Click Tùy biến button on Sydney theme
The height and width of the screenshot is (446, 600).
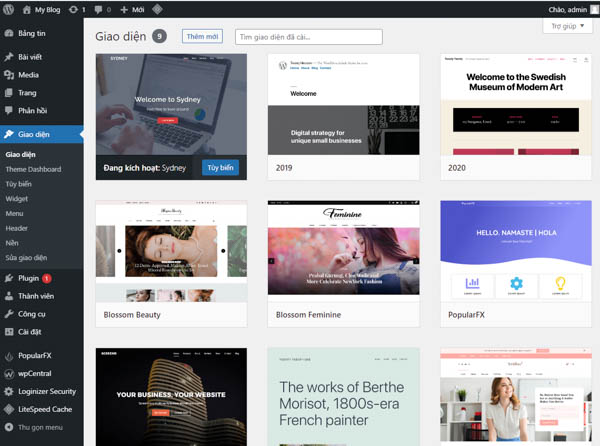point(220,168)
